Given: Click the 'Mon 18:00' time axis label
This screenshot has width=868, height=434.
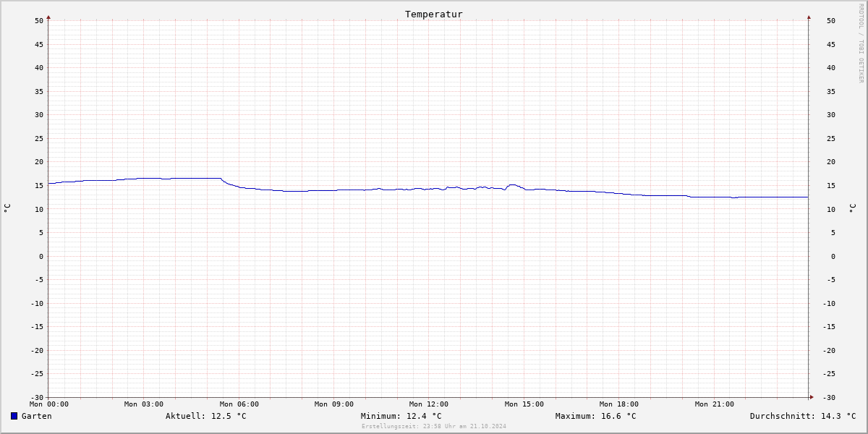Looking at the screenshot, I should coord(619,404).
